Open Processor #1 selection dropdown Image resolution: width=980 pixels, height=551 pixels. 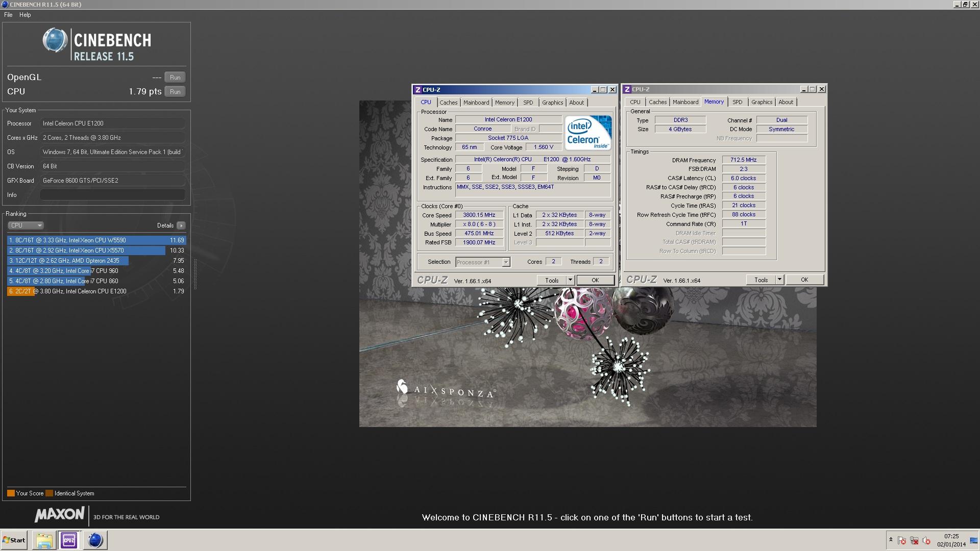[x=482, y=262]
